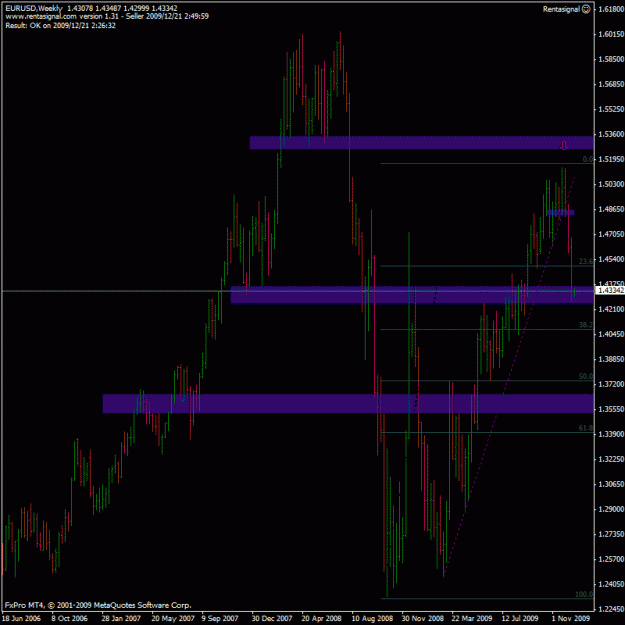This screenshot has width=625, height=625.
Task: Click the 1.29000 price scale label
Action: pyautogui.click(x=611, y=509)
